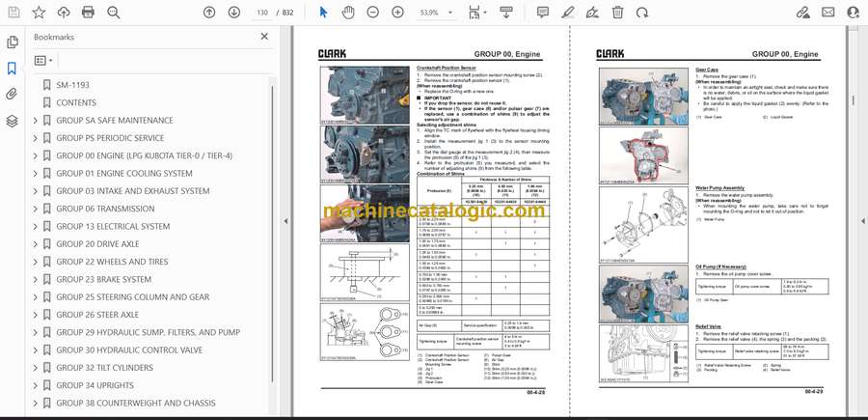This screenshot has width=868, height=420.
Task: Select the highlight pen tool
Action: [x=567, y=13]
